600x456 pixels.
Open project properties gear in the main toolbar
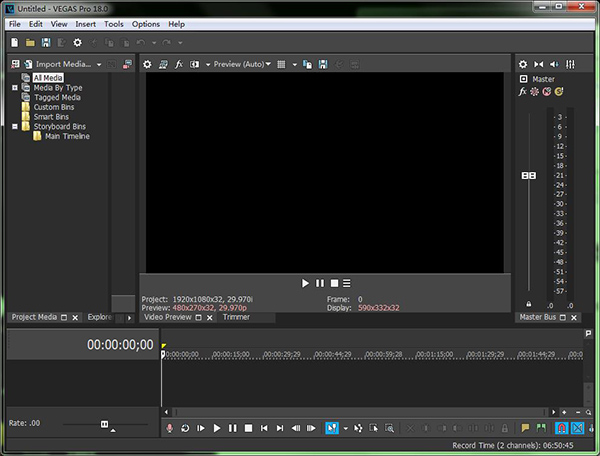[x=77, y=42]
